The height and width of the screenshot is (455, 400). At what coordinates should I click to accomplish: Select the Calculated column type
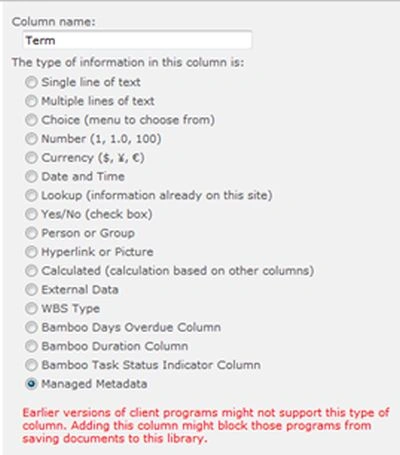(x=31, y=271)
